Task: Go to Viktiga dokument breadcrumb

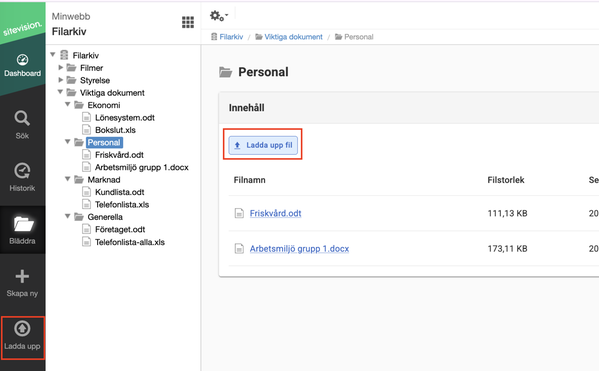Action: (293, 37)
